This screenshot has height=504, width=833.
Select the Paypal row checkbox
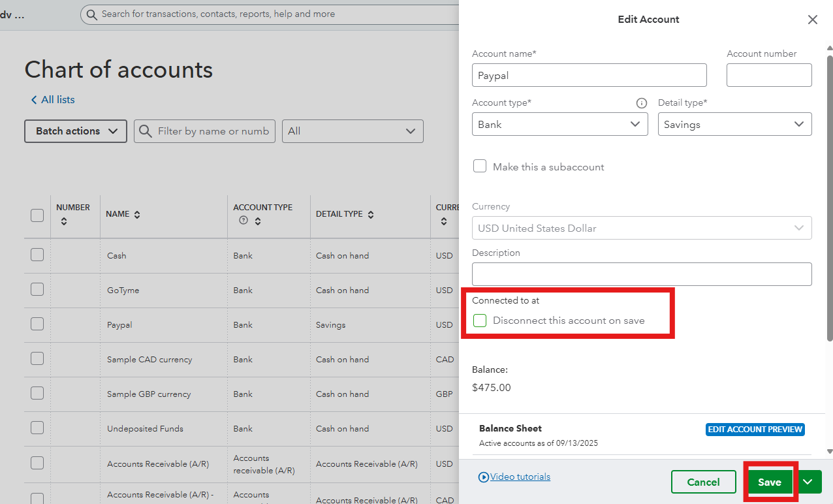point(37,324)
